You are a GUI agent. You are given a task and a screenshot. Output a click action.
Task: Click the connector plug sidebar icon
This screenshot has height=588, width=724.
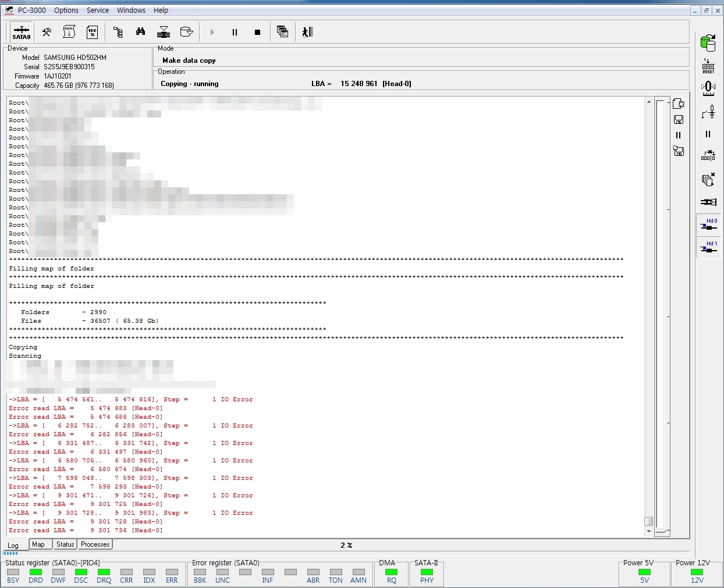click(708, 202)
